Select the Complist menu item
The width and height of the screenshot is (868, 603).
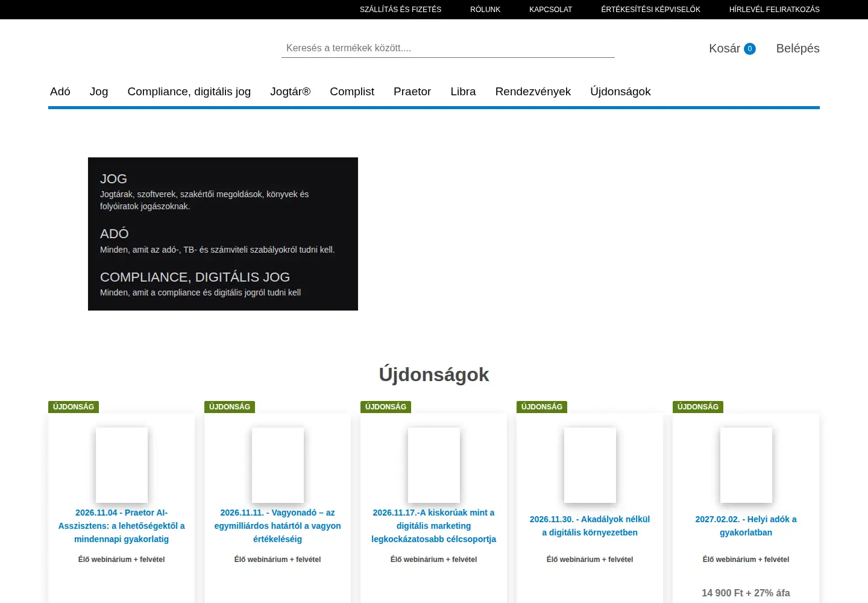pos(352,92)
